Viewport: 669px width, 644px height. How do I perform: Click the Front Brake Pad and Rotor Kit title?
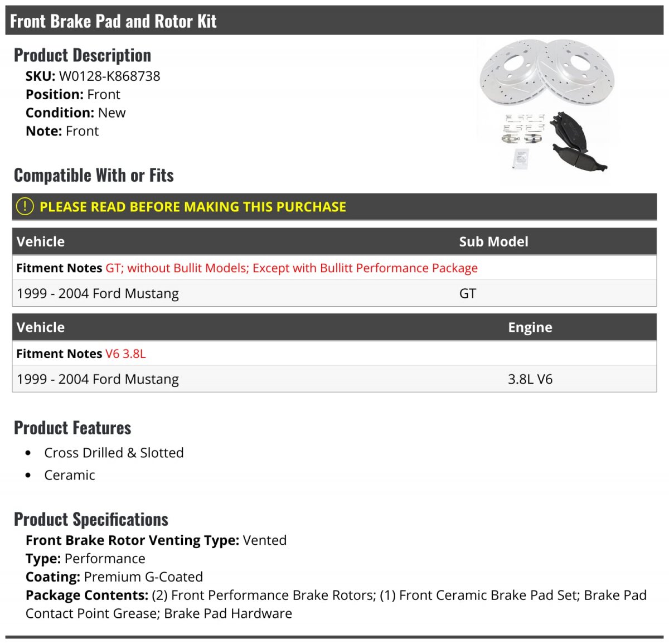[x=113, y=21]
